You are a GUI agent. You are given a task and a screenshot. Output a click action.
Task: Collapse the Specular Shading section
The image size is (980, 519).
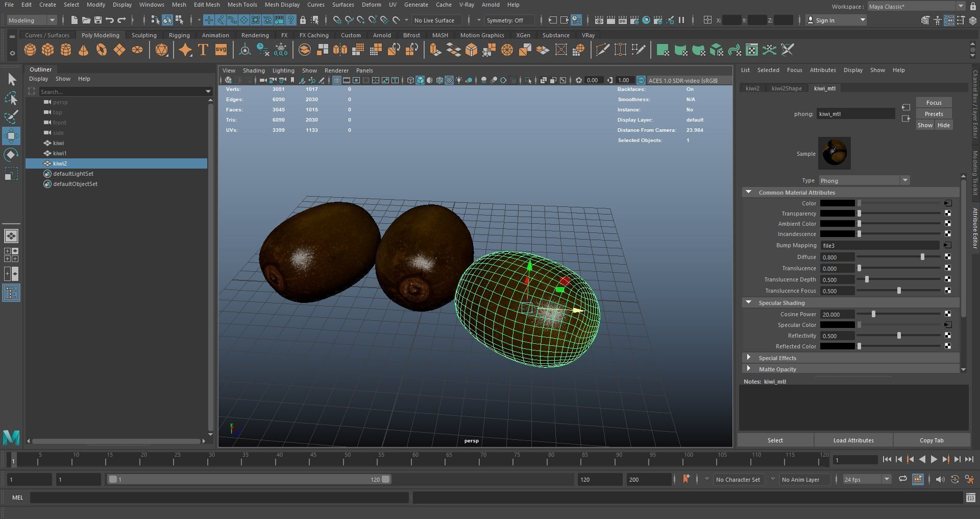[x=748, y=303]
